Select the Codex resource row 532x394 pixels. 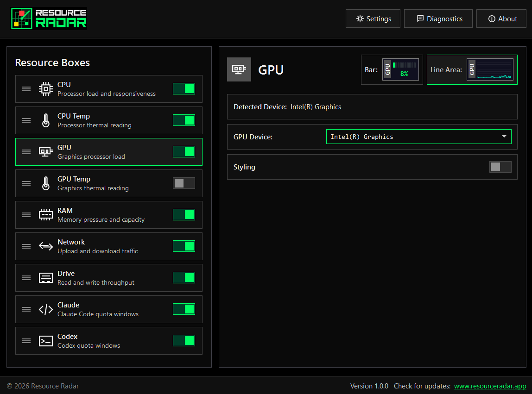point(109,341)
